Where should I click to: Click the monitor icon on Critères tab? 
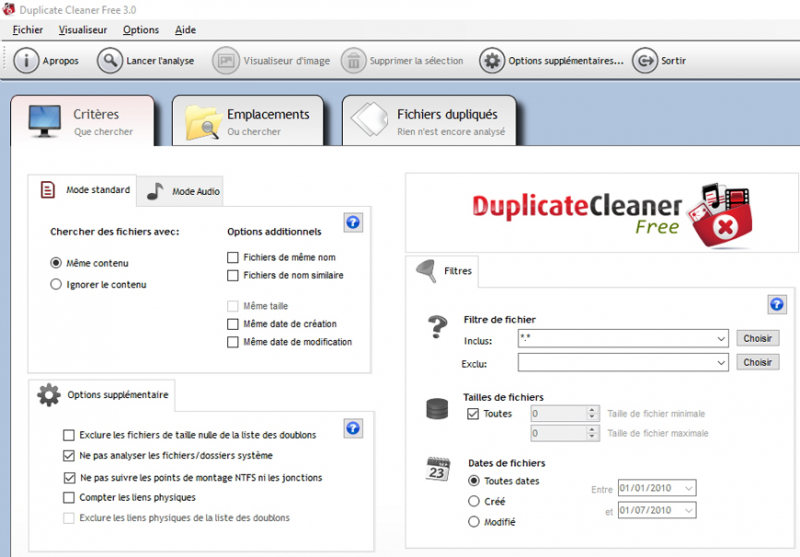[44, 121]
